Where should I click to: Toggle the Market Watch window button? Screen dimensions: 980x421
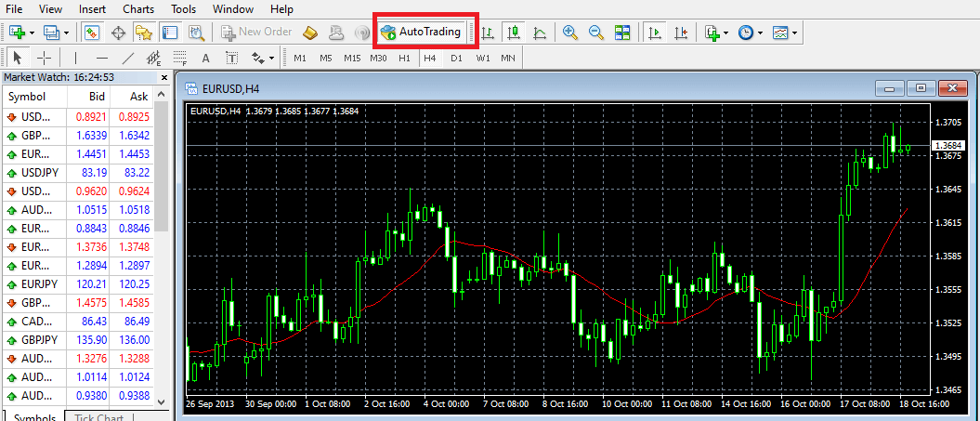pos(91,32)
